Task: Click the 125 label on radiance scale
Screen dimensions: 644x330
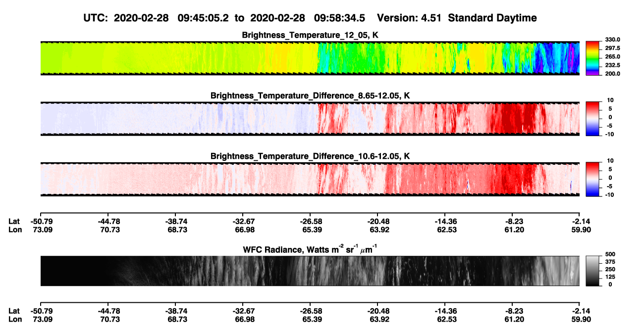Action: pos(609,277)
